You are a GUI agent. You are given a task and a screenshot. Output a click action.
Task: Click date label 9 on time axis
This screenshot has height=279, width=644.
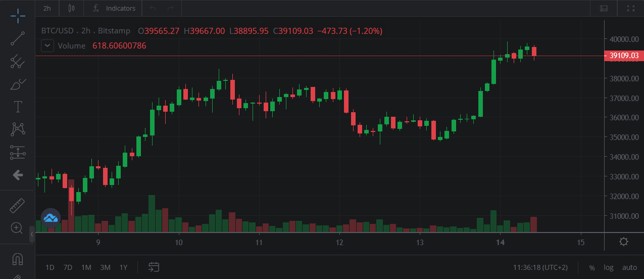click(x=98, y=243)
